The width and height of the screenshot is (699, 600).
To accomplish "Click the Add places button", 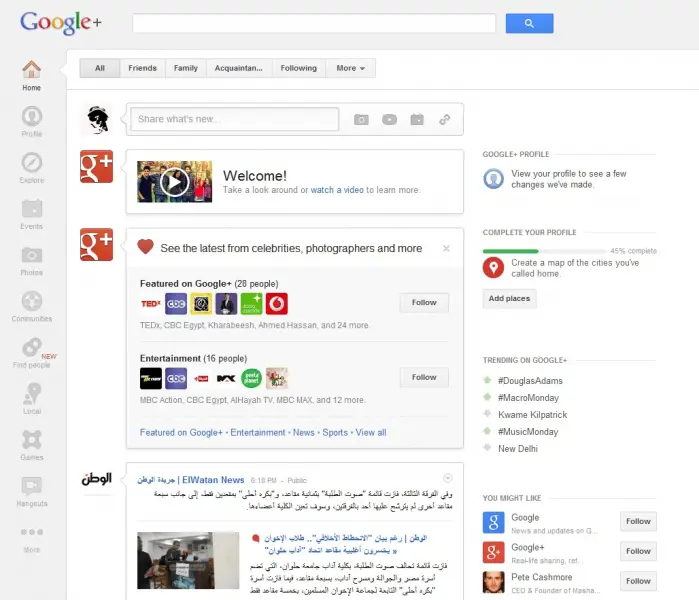I will (x=510, y=299).
